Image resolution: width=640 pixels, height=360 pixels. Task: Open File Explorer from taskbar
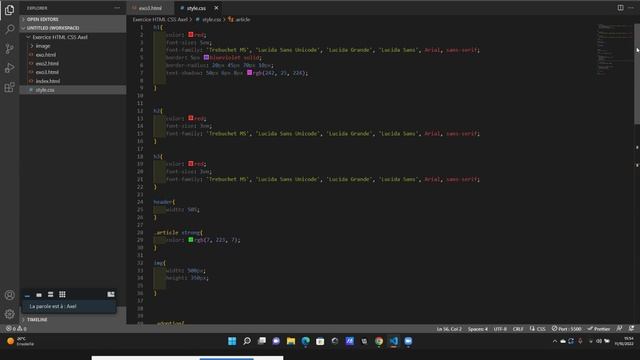pyautogui.click(x=291, y=341)
